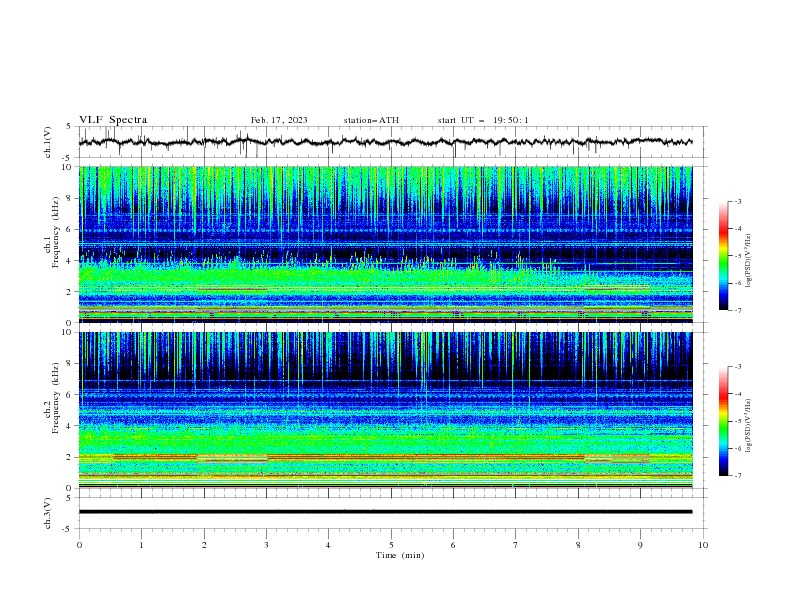Click the 'VLF Spectra' title text
The height and width of the screenshot is (612, 792).
[x=113, y=120]
